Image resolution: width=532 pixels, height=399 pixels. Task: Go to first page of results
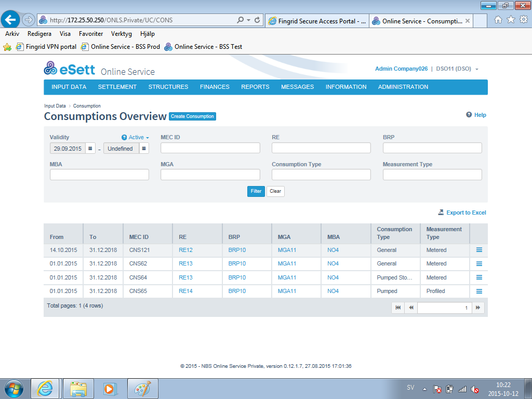point(398,308)
